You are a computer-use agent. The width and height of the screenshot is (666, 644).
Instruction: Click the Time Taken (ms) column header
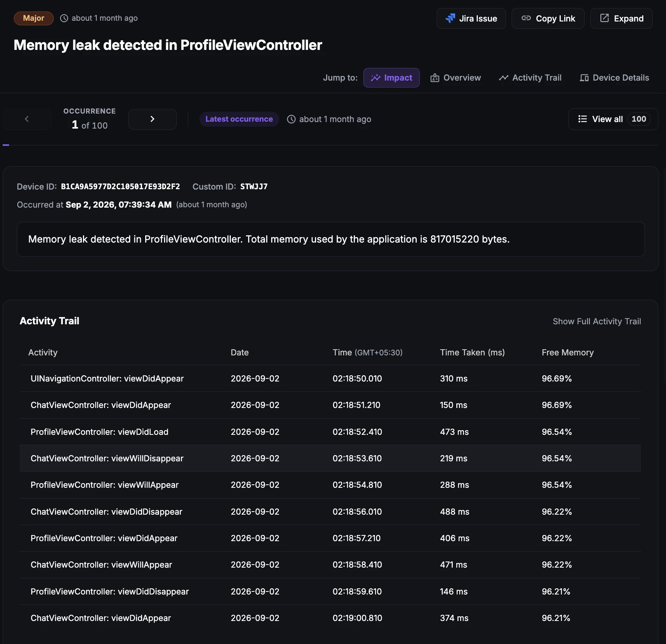tap(472, 352)
